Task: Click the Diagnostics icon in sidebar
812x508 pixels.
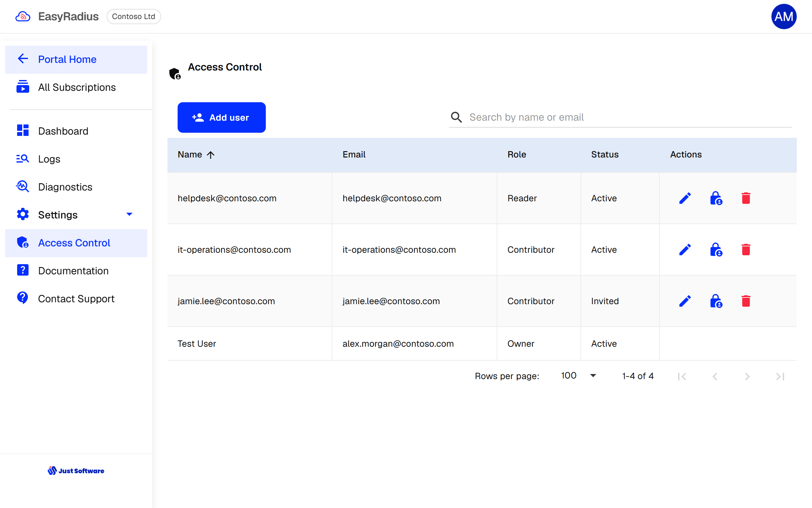Action: 23,186
